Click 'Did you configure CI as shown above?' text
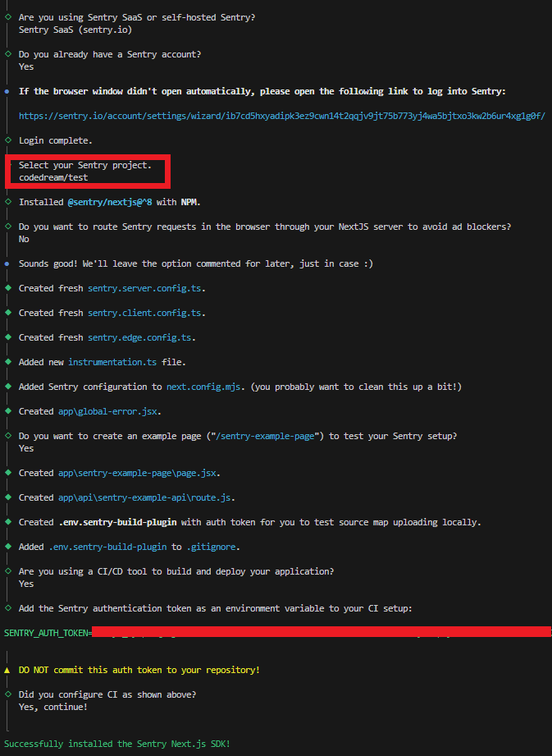The image size is (552, 756). point(107,694)
